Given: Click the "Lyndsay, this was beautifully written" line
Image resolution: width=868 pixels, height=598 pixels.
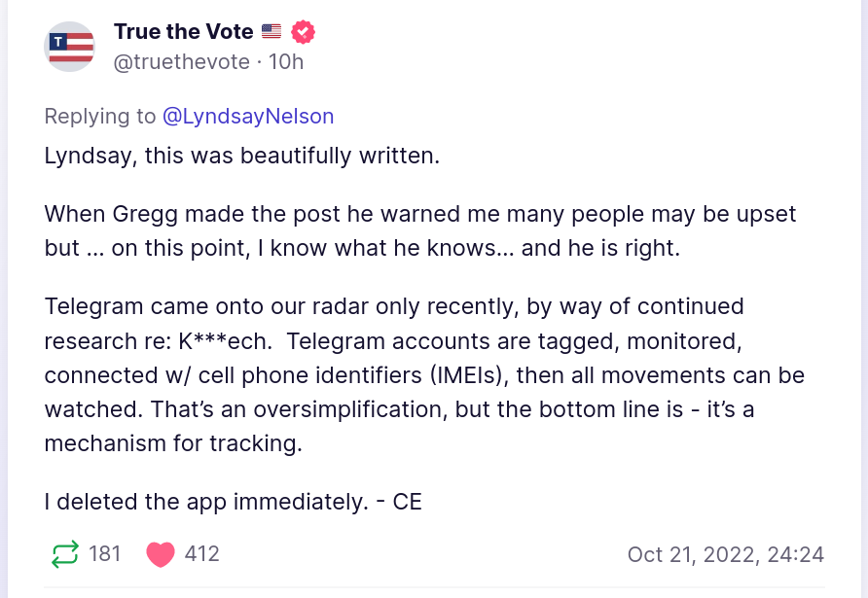Looking at the screenshot, I should pos(242,156).
